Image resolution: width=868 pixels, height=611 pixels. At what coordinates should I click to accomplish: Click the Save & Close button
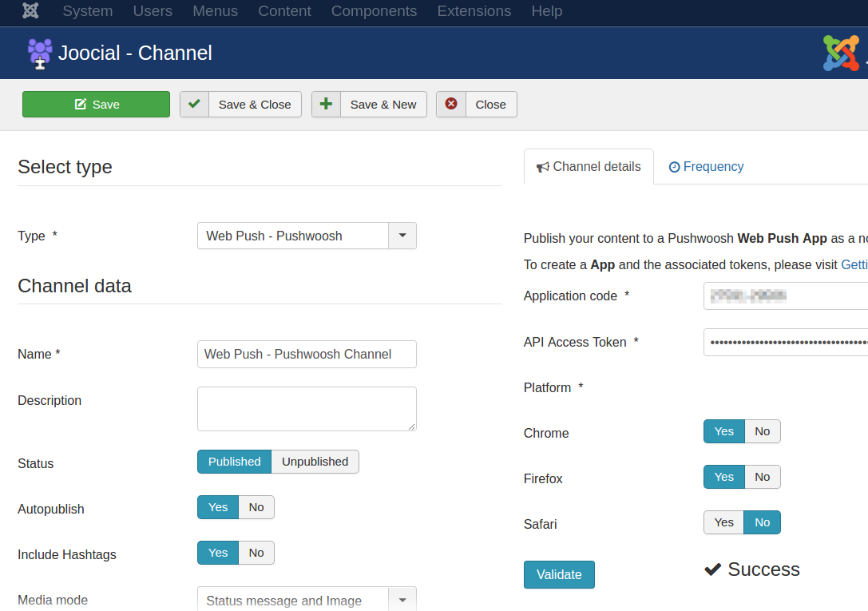click(241, 104)
